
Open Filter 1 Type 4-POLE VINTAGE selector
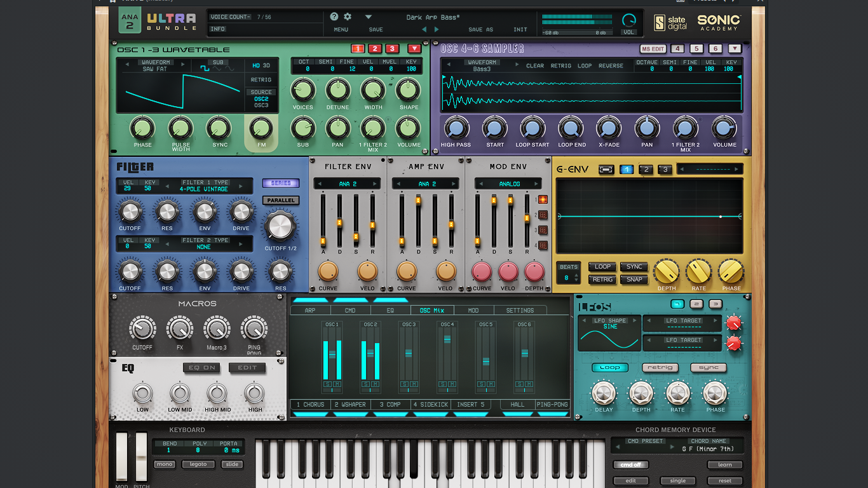tap(204, 186)
